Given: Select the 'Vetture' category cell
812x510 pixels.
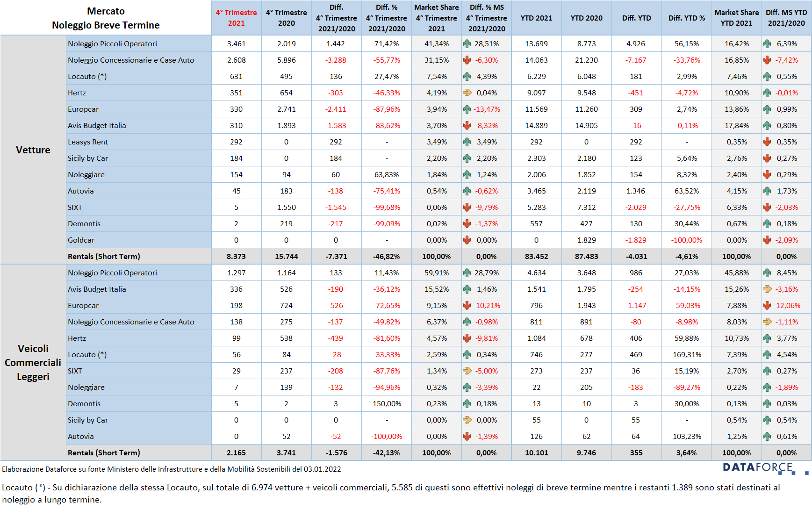Looking at the screenshot, I should (33, 150).
